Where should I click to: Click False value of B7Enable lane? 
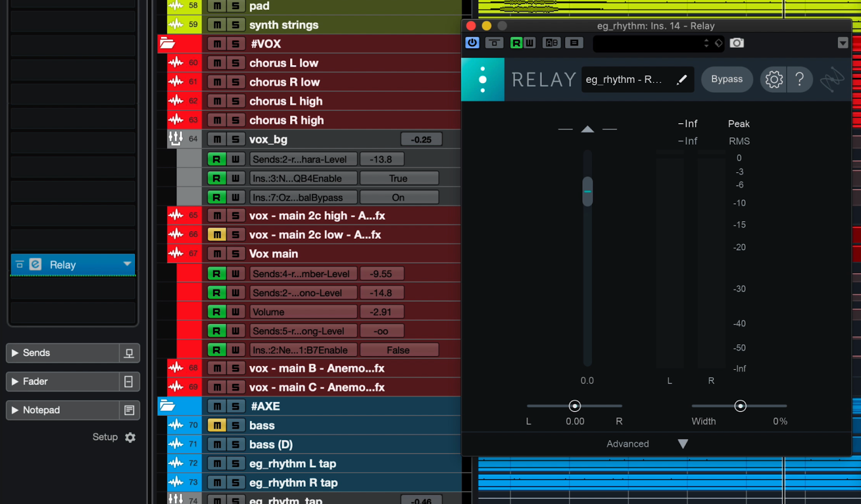point(399,350)
